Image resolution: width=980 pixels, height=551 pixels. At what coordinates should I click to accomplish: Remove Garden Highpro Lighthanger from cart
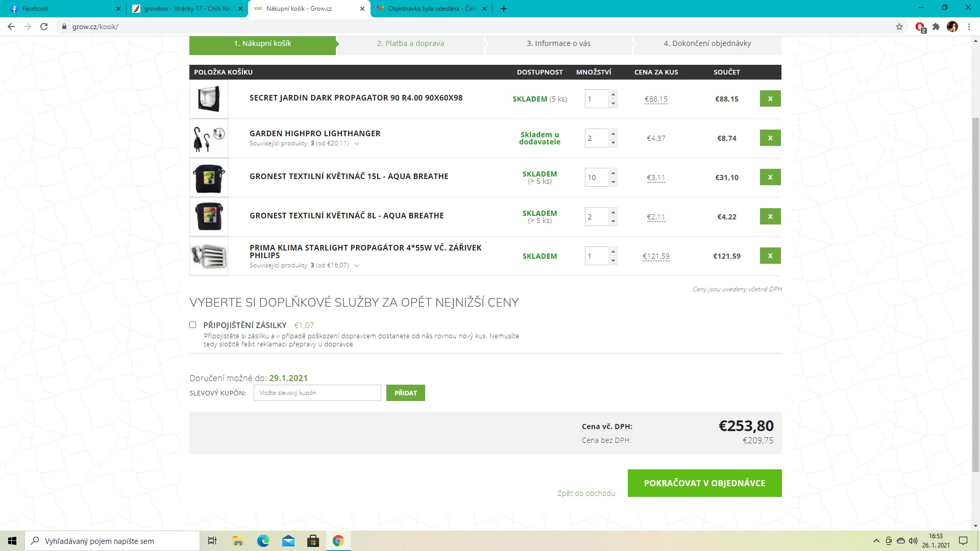[x=770, y=138]
